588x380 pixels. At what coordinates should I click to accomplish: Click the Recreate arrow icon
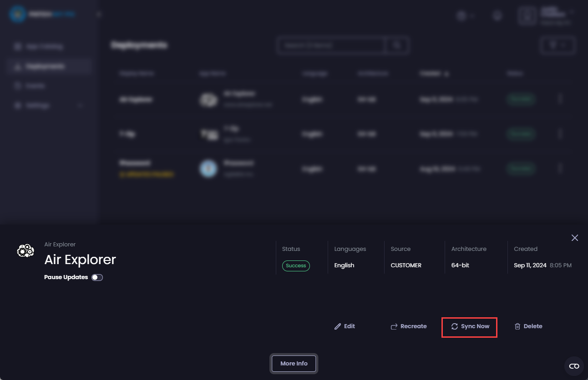pyautogui.click(x=394, y=326)
